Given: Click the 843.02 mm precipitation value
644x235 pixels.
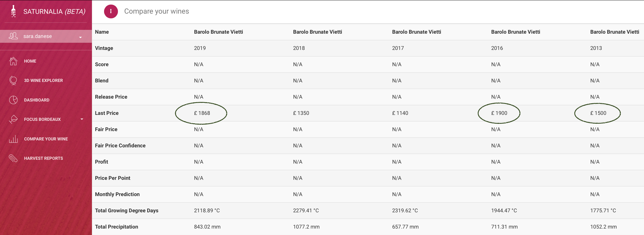Looking at the screenshot, I should tap(207, 227).
